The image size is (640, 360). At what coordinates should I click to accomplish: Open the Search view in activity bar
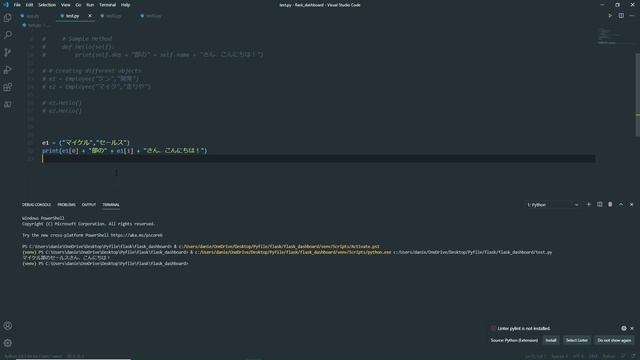click(x=7, y=35)
